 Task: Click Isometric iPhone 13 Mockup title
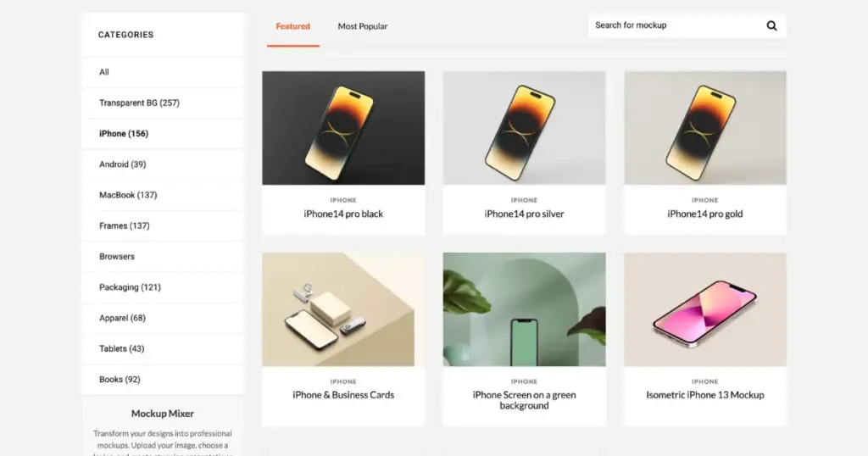[x=704, y=395]
